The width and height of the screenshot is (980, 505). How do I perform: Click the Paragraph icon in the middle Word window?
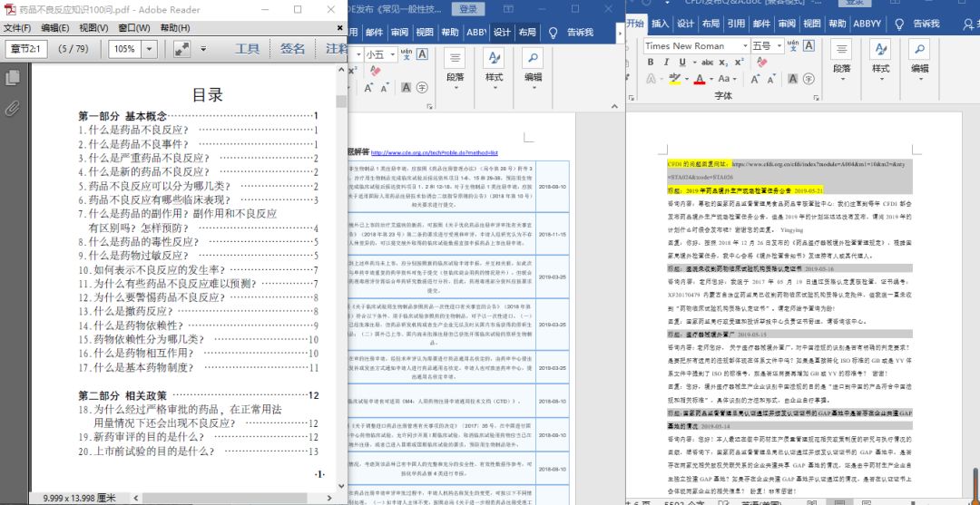(x=455, y=59)
